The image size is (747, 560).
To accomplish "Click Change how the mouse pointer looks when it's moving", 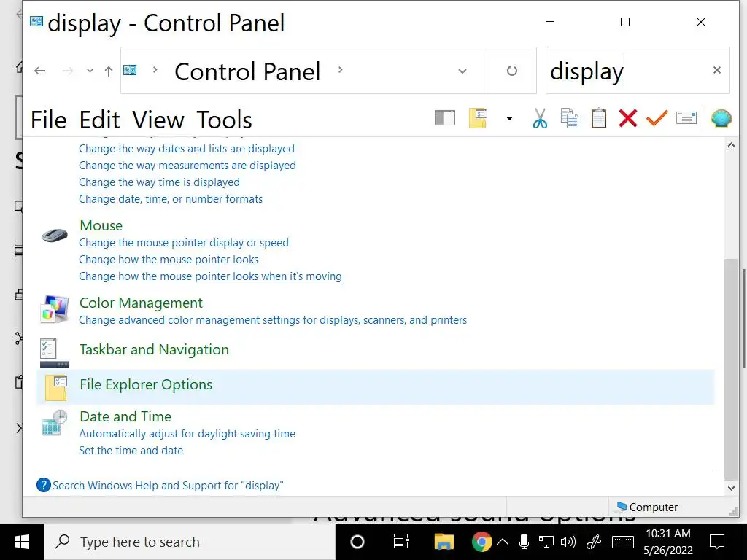I will tap(210, 276).
